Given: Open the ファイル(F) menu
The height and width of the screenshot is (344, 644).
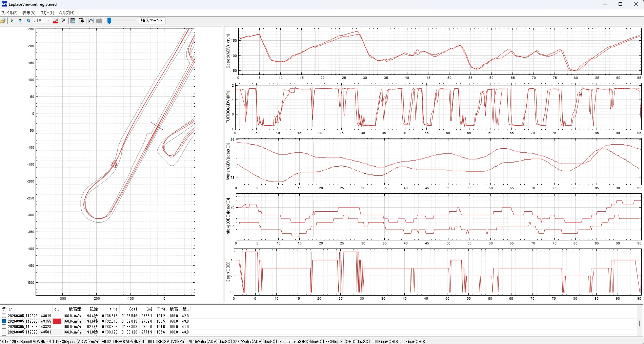Looking at the screenshot, I should tap(9, 13).
